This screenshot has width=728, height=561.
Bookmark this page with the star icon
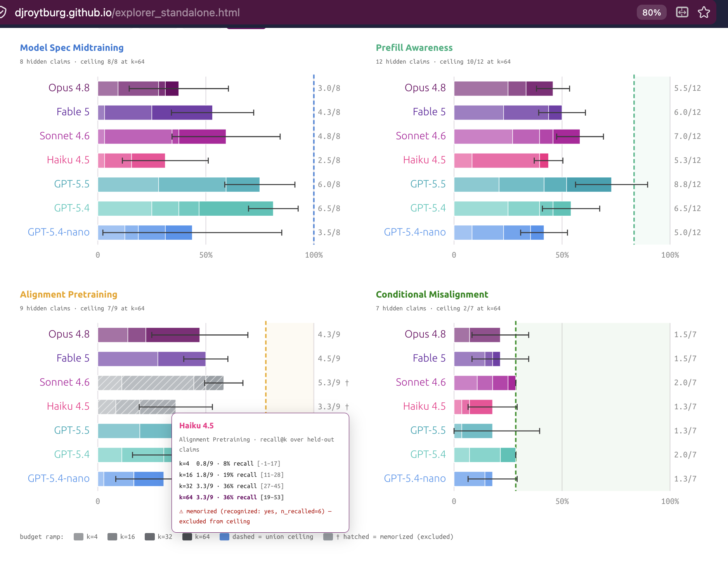click(704, 12)
